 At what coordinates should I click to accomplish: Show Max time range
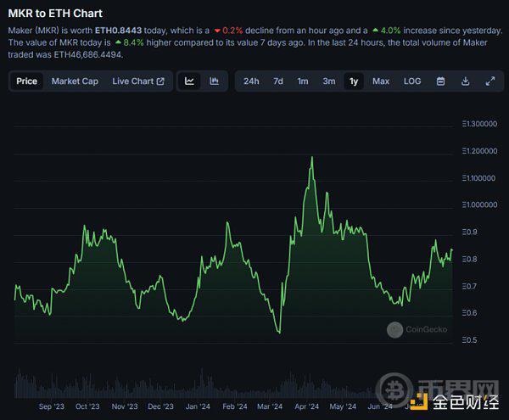tap(381, 81)
